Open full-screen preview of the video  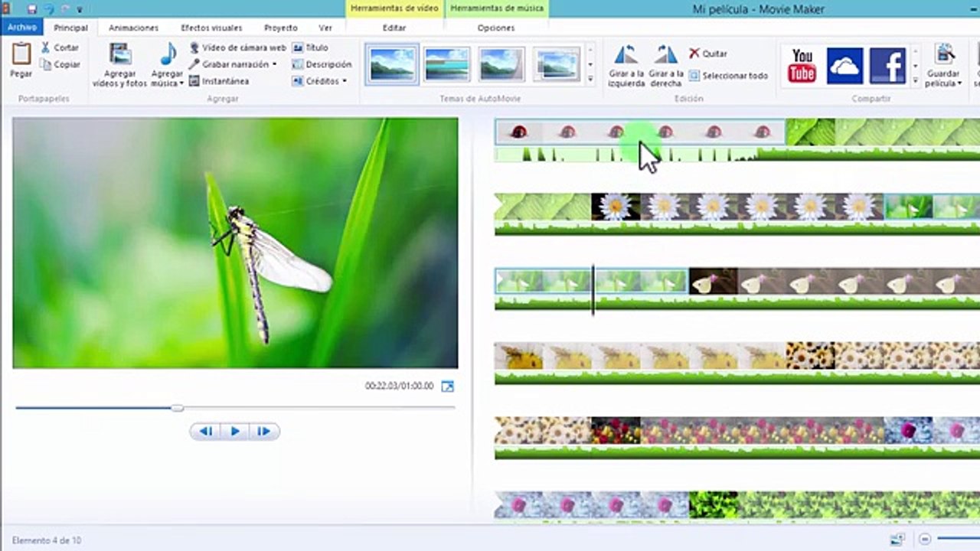pyautogui.click(x=448, y=386)
